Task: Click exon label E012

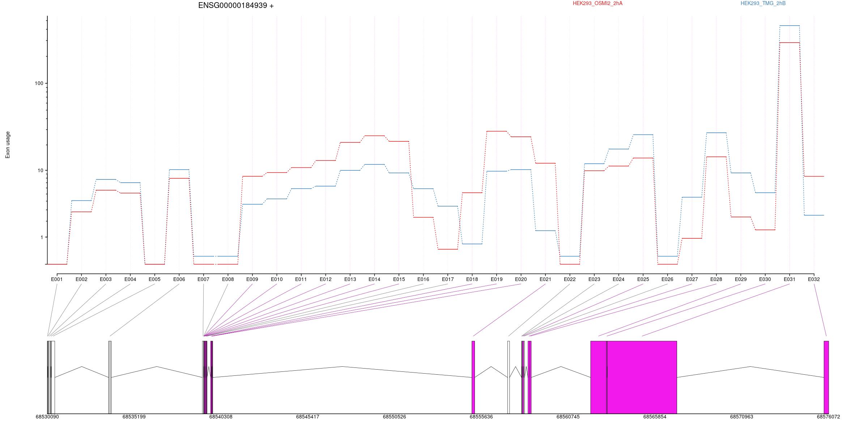Action: 325,279
